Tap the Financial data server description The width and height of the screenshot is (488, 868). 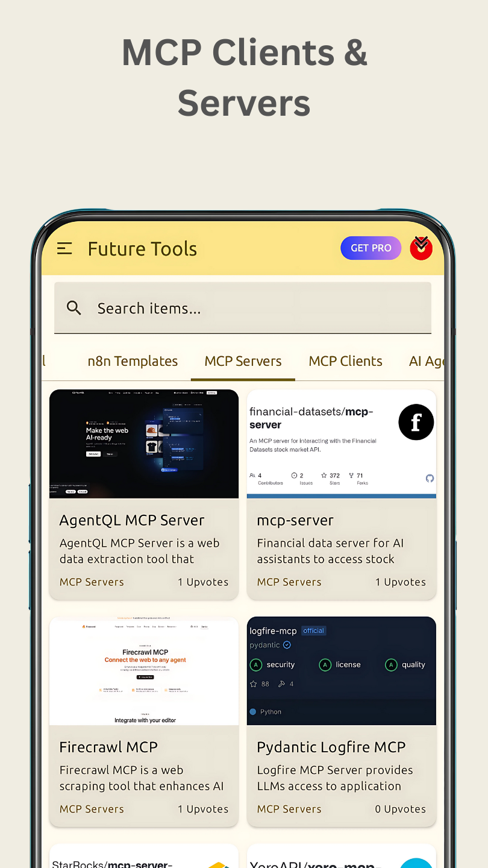click(330, 551)
